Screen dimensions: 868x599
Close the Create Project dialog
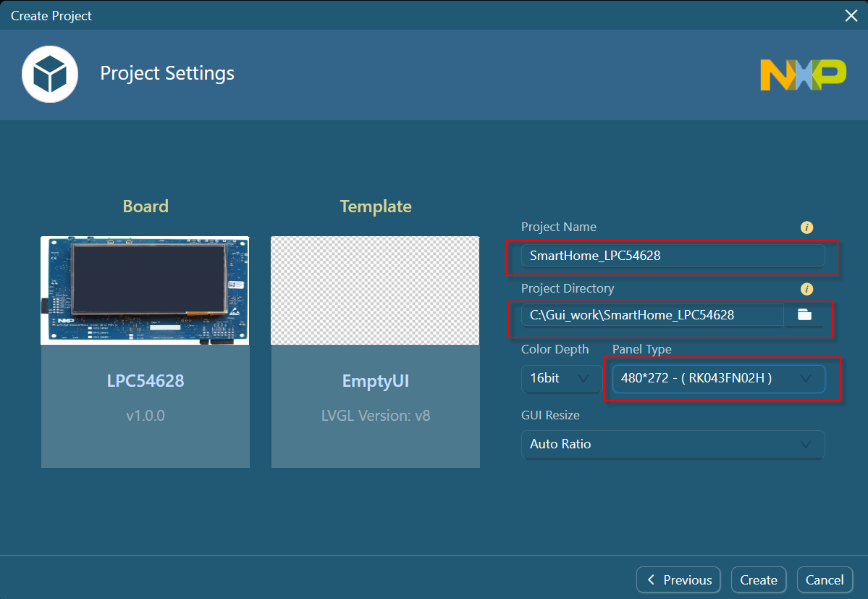[851, 15]
